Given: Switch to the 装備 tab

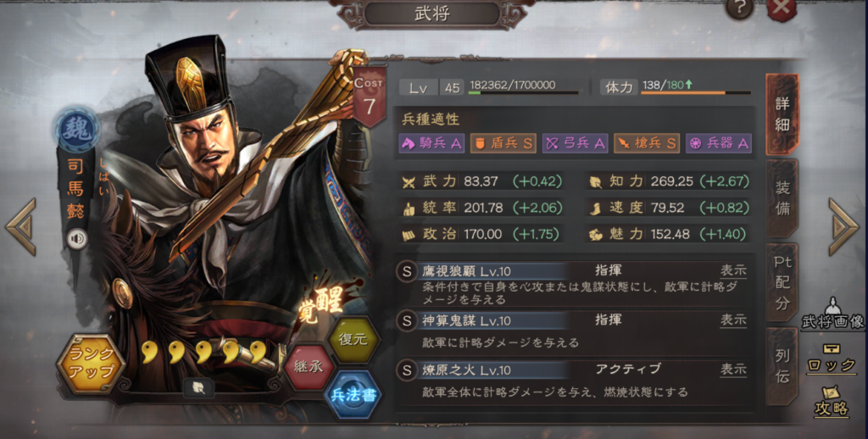Looking at the screenshot, I should [x=782, y=198].
